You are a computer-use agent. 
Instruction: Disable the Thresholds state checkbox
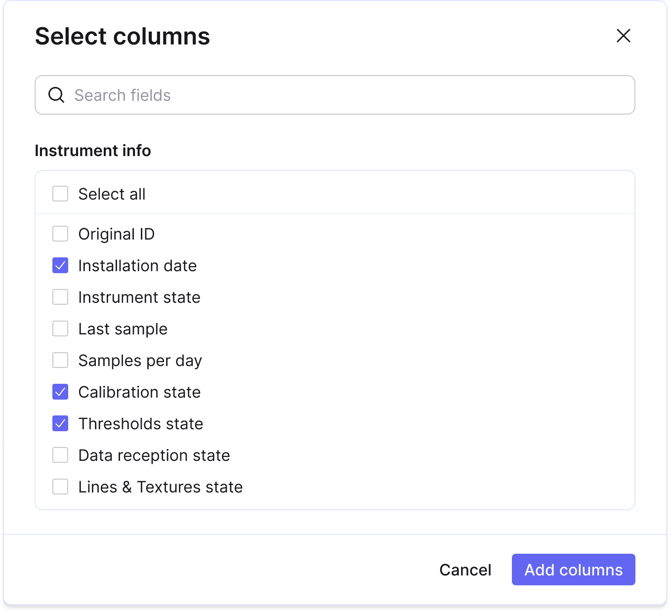pos(60,424)
